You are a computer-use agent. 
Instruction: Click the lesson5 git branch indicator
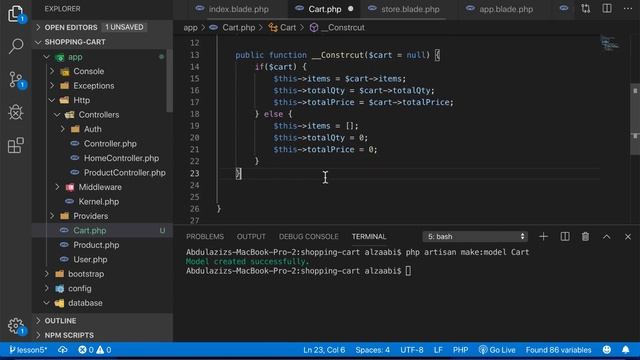pyautogui.click(x=28, y=350)
